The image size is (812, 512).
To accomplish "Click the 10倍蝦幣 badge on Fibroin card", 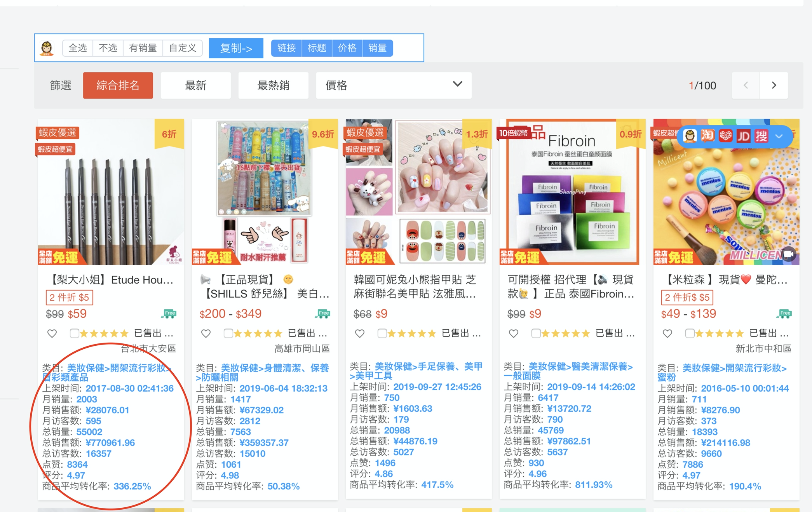I will [513, 133].
